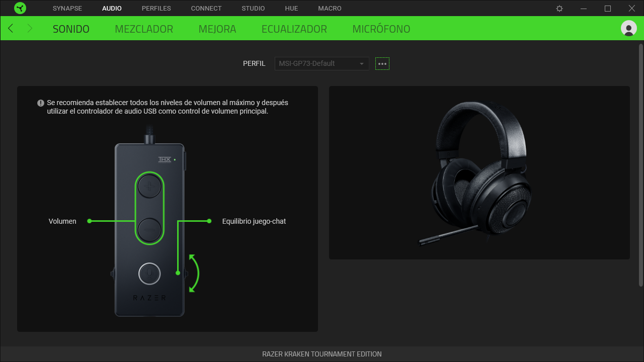
Task: Open the MACRO tab
Action: coord(330,9)
